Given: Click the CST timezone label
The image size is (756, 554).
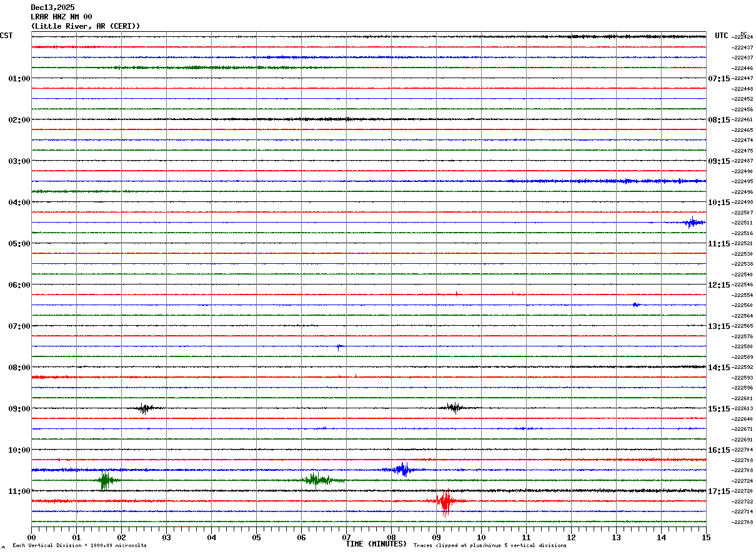Looking at the screenshot, I should [x=6, y=36].
